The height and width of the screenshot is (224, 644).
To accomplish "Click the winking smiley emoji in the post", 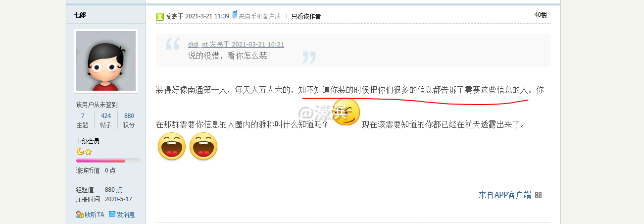I will point(347,112).
